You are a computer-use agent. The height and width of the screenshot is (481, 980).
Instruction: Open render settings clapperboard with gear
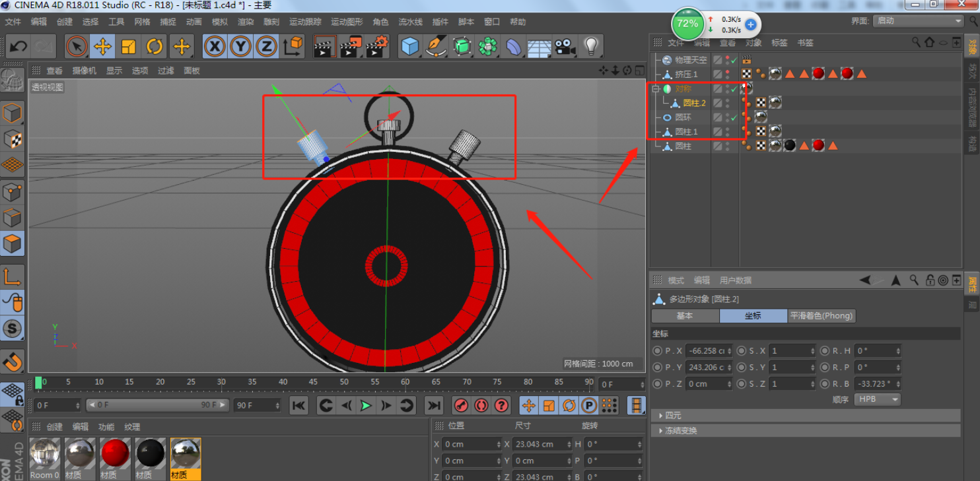tap(377, 47)
